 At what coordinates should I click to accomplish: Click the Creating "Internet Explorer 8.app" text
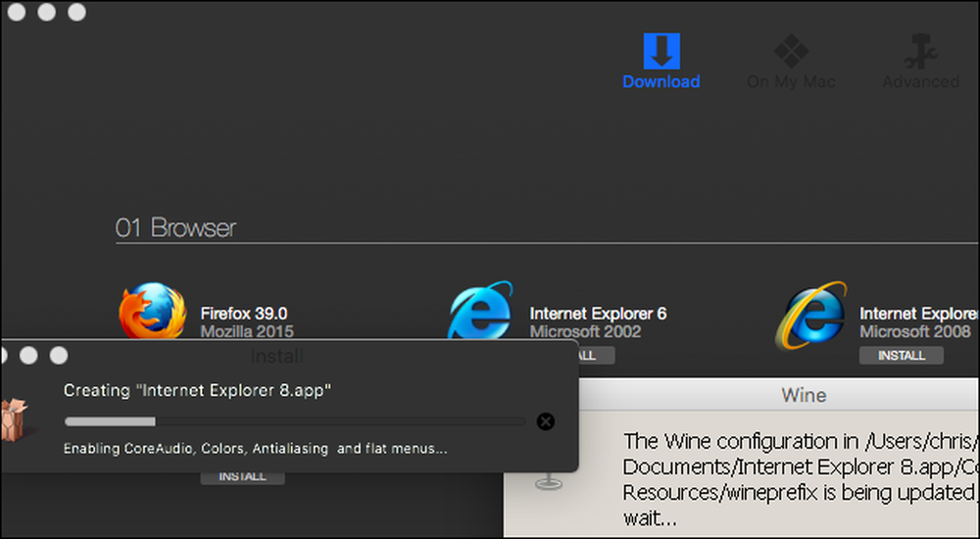tap(198, 390)
